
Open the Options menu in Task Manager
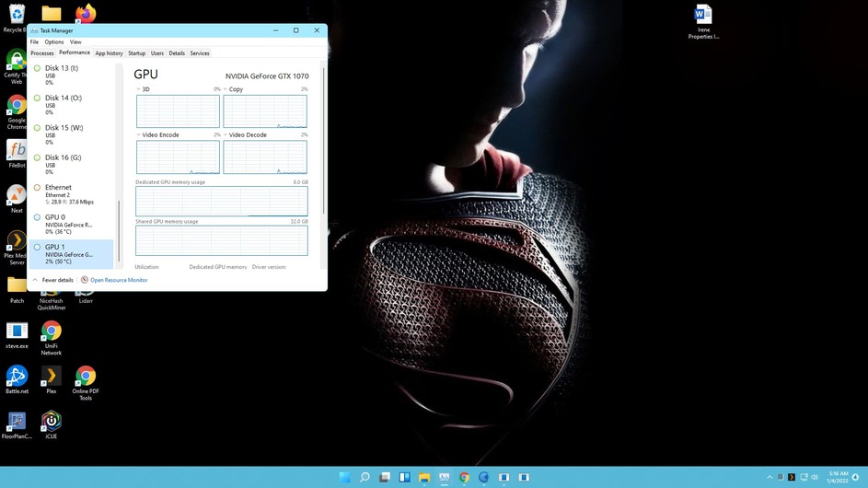click(x=53, y=41)
